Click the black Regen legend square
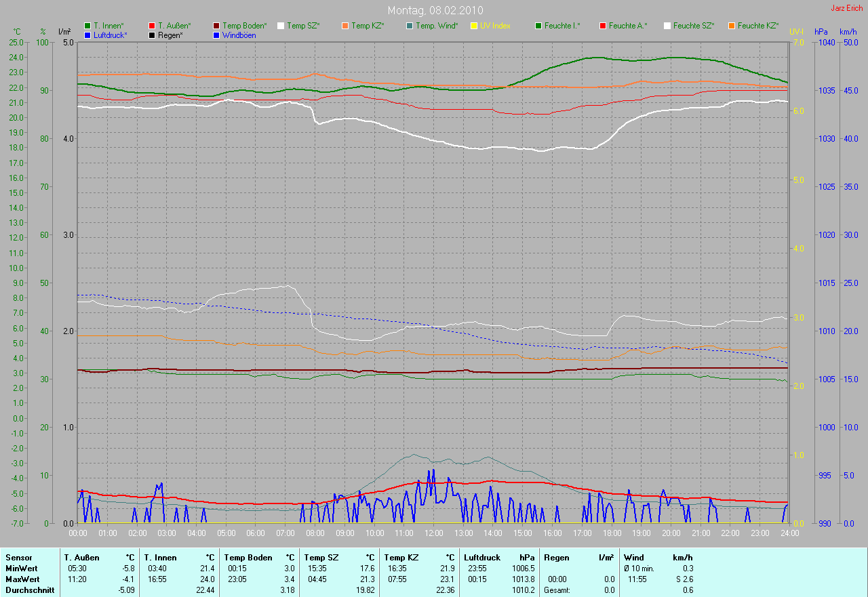868x597 pixels. tap(152, 35)
